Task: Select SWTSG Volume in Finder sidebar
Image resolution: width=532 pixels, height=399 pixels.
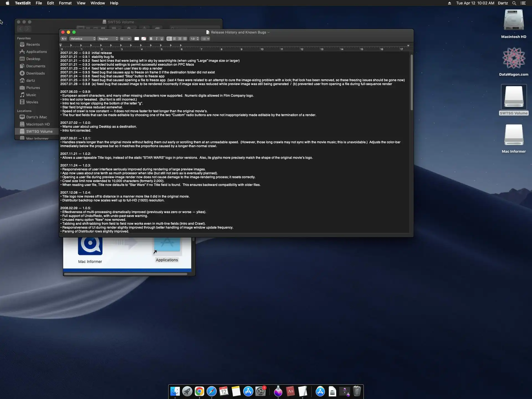Action: click(x=39, y=131)
